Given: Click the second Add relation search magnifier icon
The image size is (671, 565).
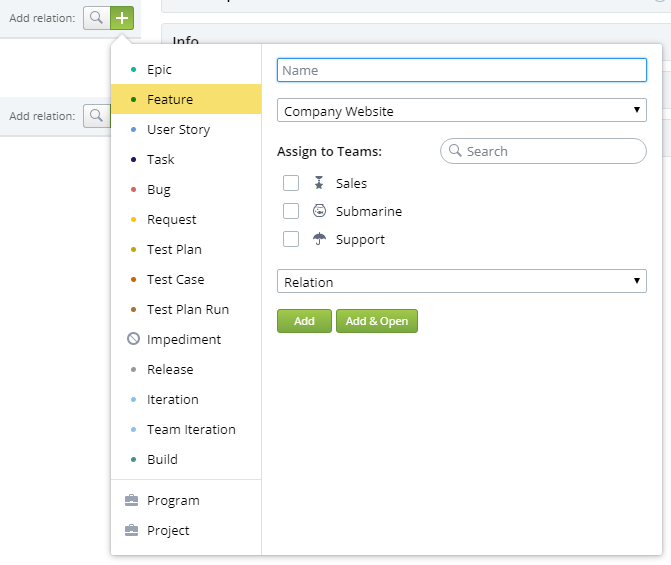Looking at the screenshot, I should point(97,116).
